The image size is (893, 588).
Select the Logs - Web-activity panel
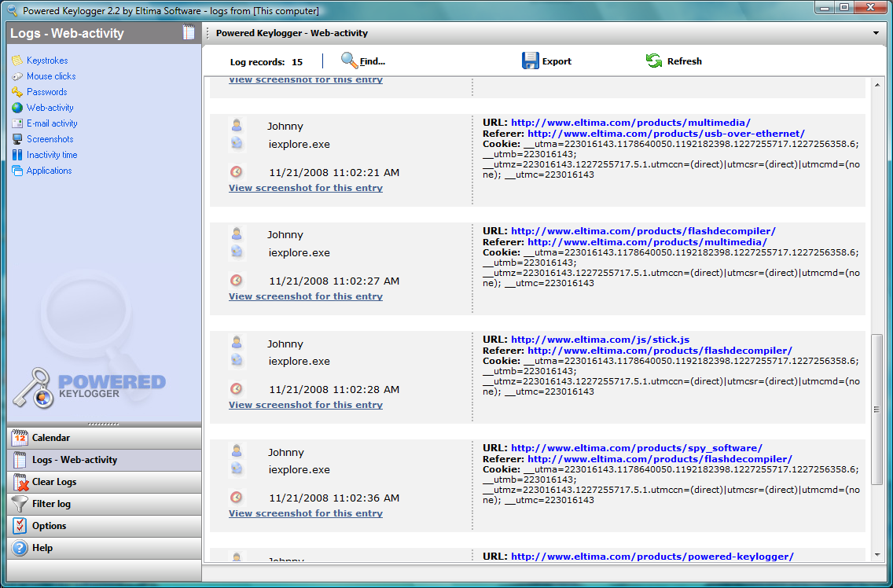105,460
